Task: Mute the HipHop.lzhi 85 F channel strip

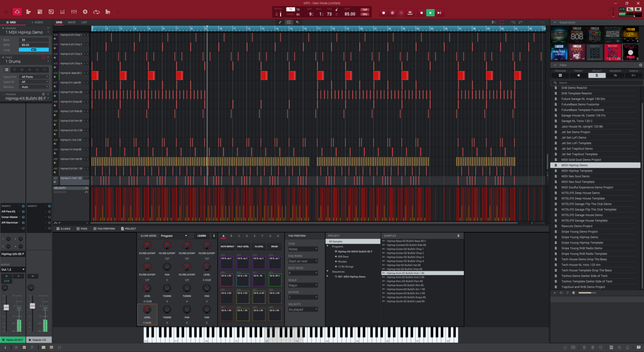Action: [6, 276]
